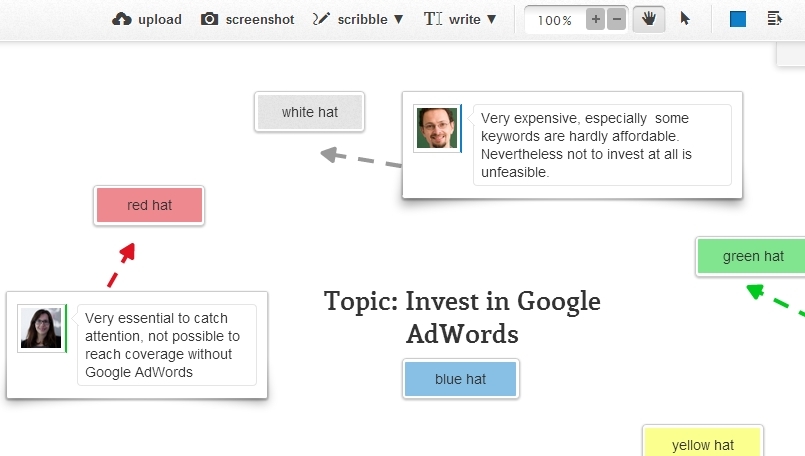The height and width of the screenshot is (456, 805).
Task: Toggle the hand pan tool
Action: (x=649, y=20)
